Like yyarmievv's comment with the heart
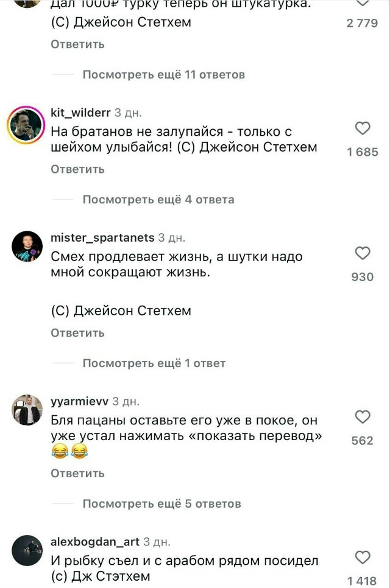Screen dimensions: 390x588 [x=363, y=417]
